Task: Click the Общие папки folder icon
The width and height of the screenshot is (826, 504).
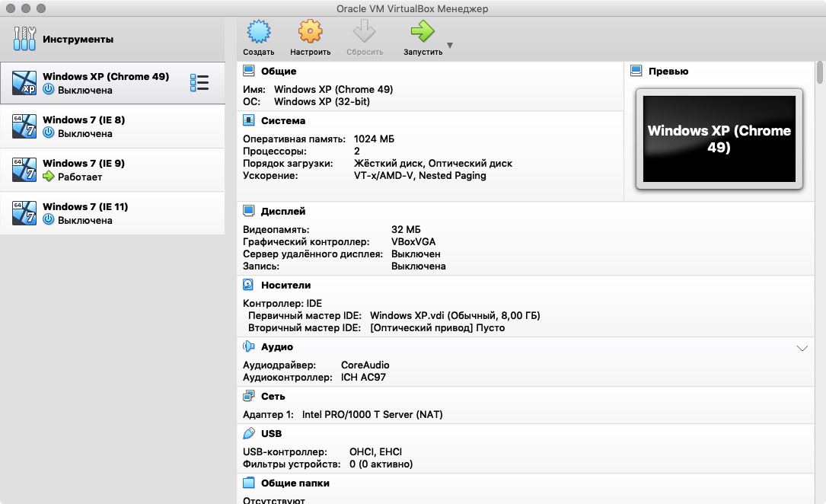Action: 249,483
